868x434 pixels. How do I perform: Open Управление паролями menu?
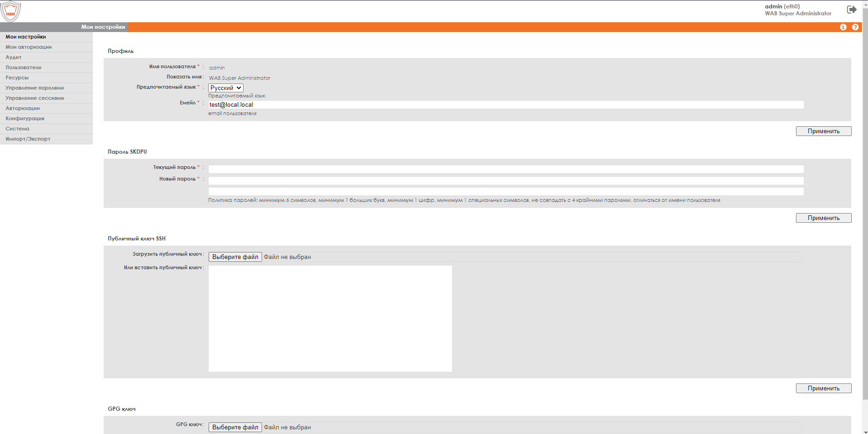pos(46,88)
